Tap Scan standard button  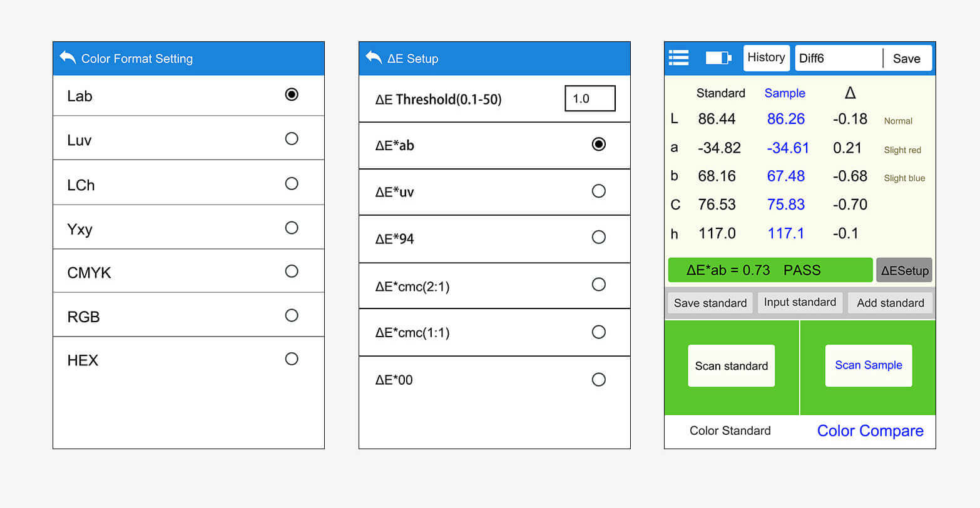click(x=731, y=366)
